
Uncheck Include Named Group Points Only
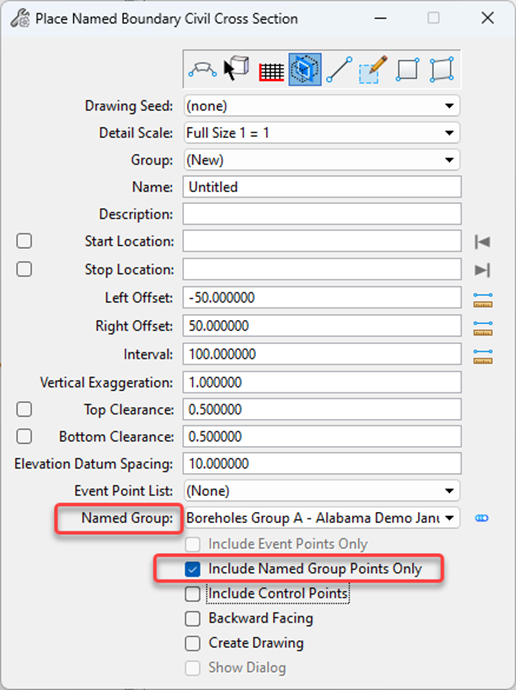pos(193,569)
